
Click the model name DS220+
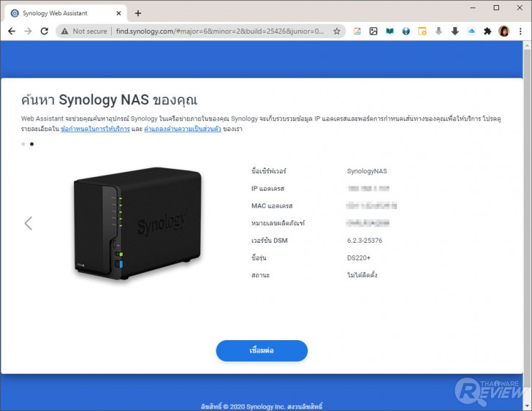359,258
